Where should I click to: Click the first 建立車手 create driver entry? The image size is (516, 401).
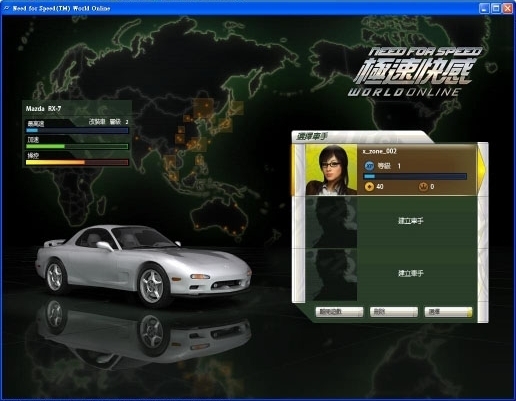(x=411, y=221)
